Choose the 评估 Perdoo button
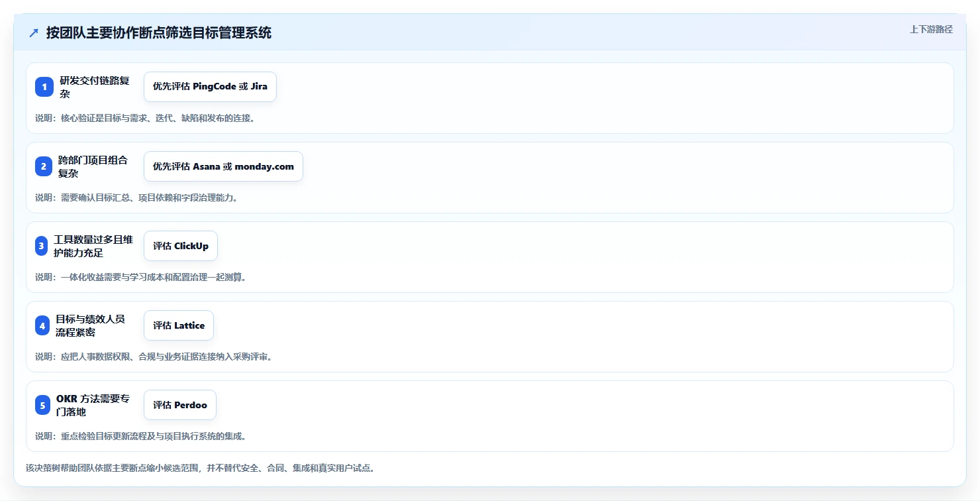980x501 pixels. click(180, 405)
